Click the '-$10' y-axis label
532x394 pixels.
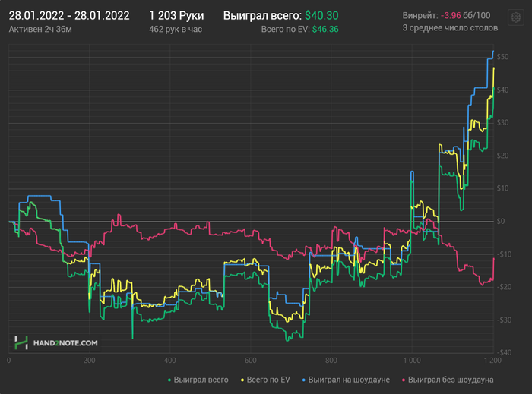coord(503,254)
